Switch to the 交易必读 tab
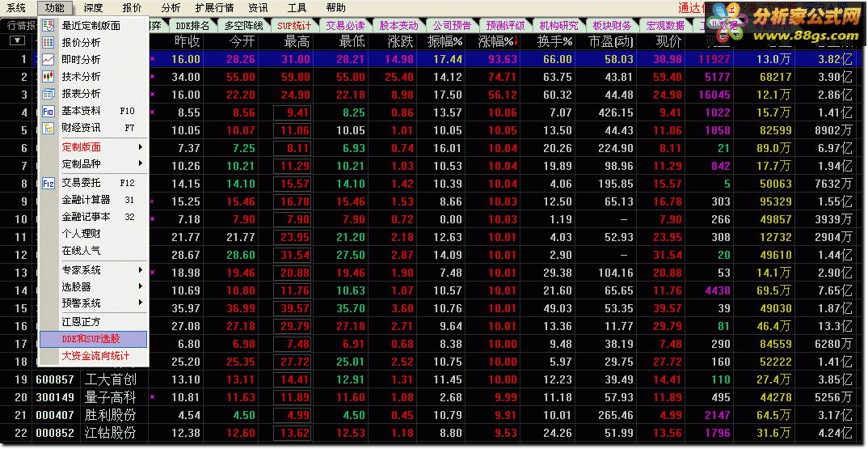Screen dimensions: 868x449 tap(346, 26)
